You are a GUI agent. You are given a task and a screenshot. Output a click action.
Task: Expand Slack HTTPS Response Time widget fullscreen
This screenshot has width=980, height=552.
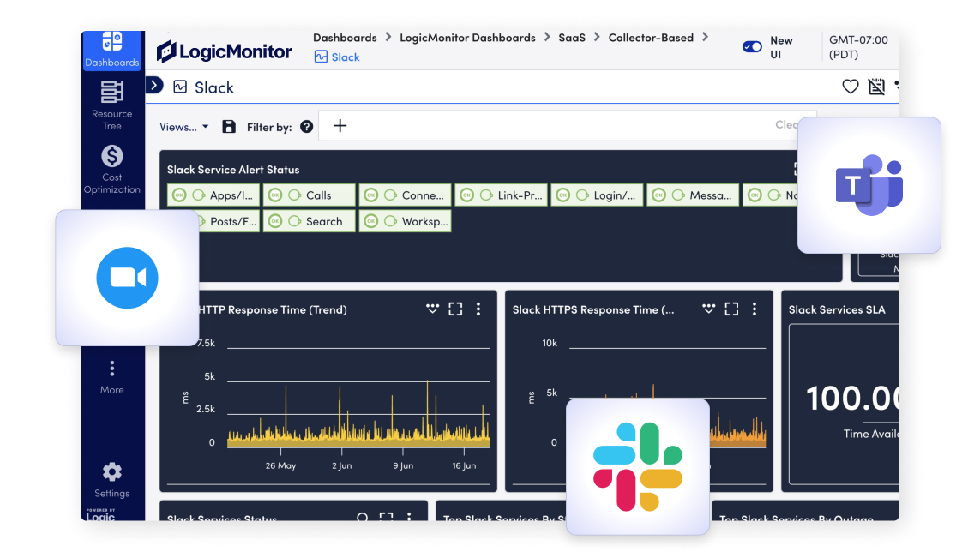pos(732,309)
